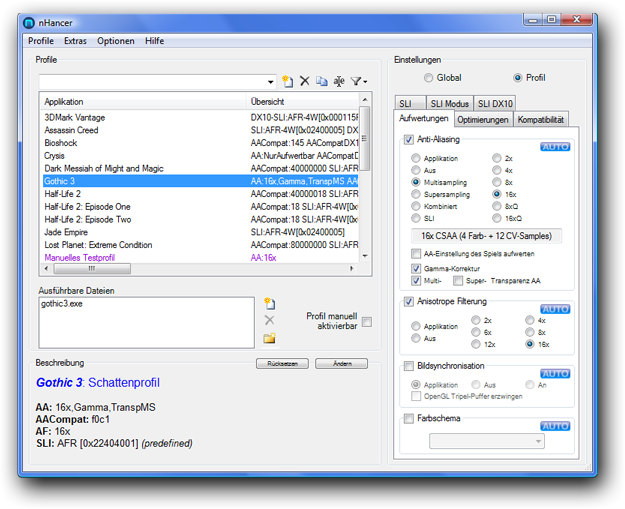The height and width of the screenshot is (509, 625).
Task: Select the Bioshock profile row
Action: click(x=200, y=143)
